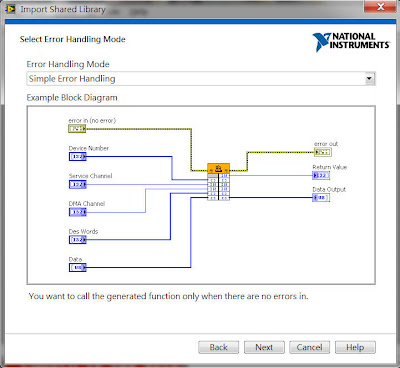This screenshot has width=400, height=368.
Task: Click the 'Example Block Diagram' label
Action: [x=72, y=98]
